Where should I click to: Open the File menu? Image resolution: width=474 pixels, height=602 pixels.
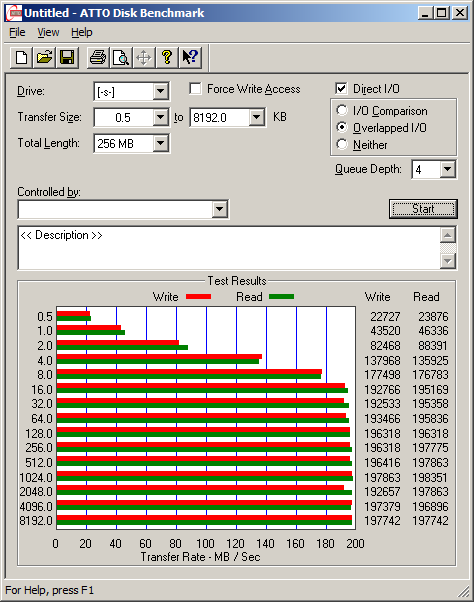(x=17, y=32)
